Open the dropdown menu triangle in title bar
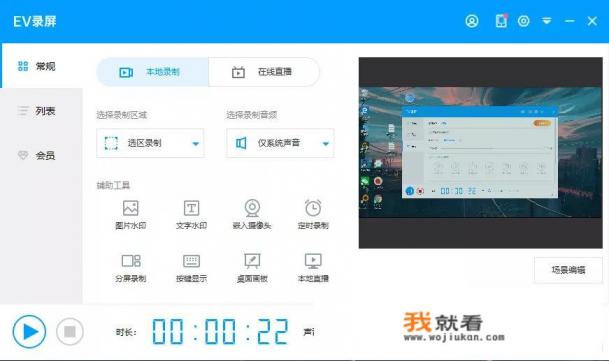Viewport: 609px width, 361px height. tap(546, 21)
